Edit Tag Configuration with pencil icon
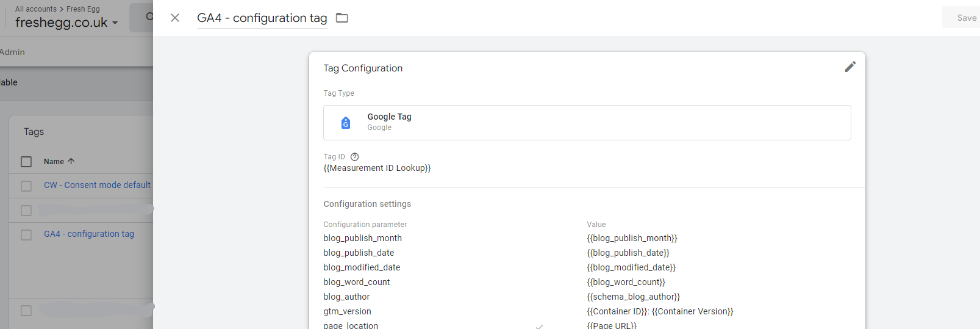Viewport: 980px width, 329px height. 850,67
